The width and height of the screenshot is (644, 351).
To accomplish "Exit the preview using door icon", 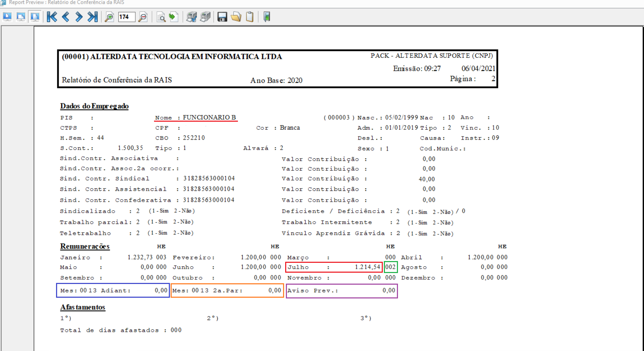I will click(x=267, y=17).
